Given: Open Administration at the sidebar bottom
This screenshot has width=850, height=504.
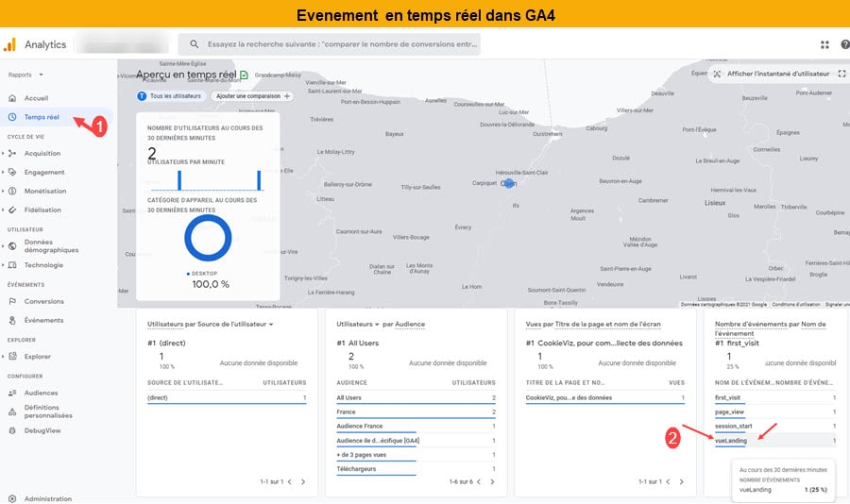Looking at the screenshot, I should pyautogui.click(x=48, y=498).
